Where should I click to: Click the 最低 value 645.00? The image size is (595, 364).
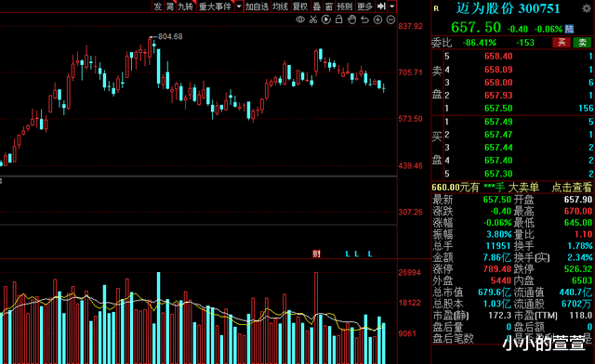578,223
